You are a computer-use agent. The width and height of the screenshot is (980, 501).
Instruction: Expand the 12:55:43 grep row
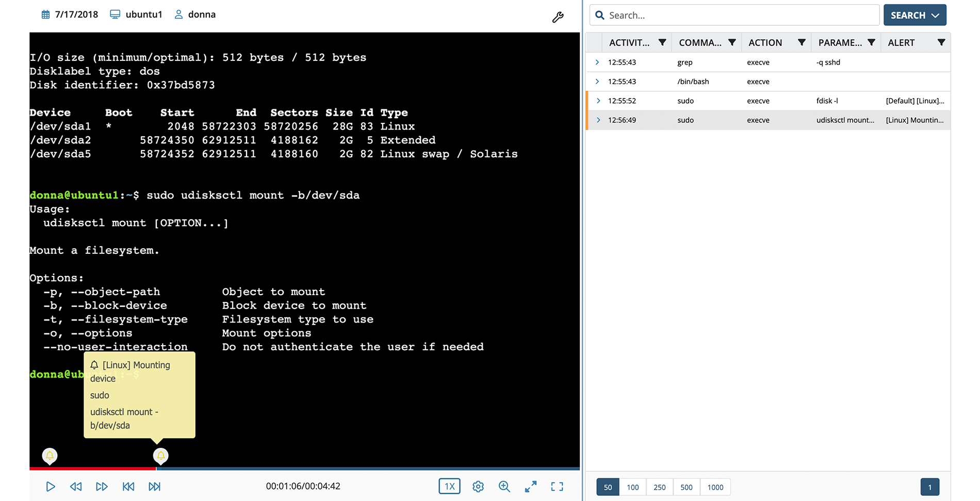597,62
